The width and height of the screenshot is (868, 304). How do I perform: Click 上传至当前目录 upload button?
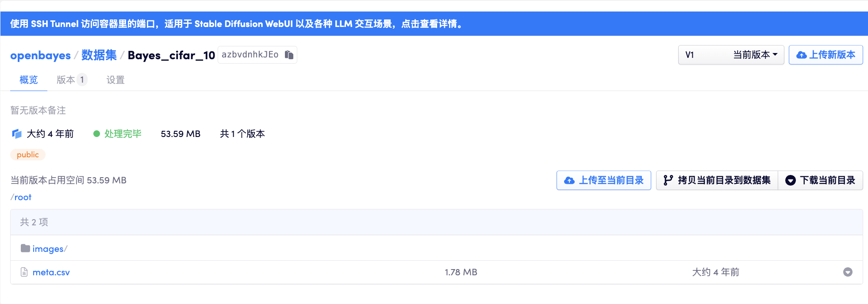(x=603, y=180)
